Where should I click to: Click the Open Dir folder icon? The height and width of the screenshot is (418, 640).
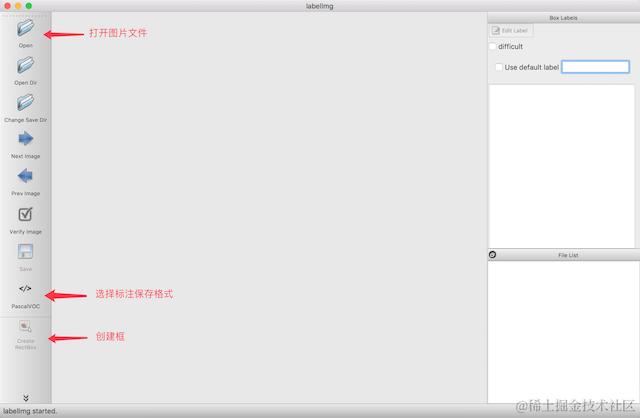coord(25,65)
